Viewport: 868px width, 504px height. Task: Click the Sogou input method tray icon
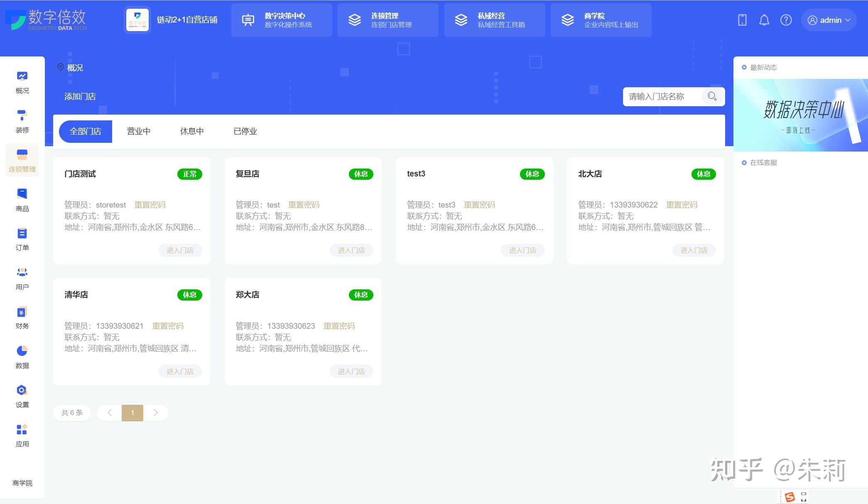click(790, 497)
